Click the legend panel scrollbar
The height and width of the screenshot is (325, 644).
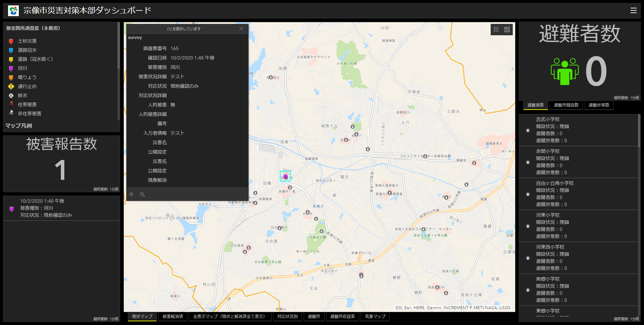pyautogui.click(x=118, y=47)
